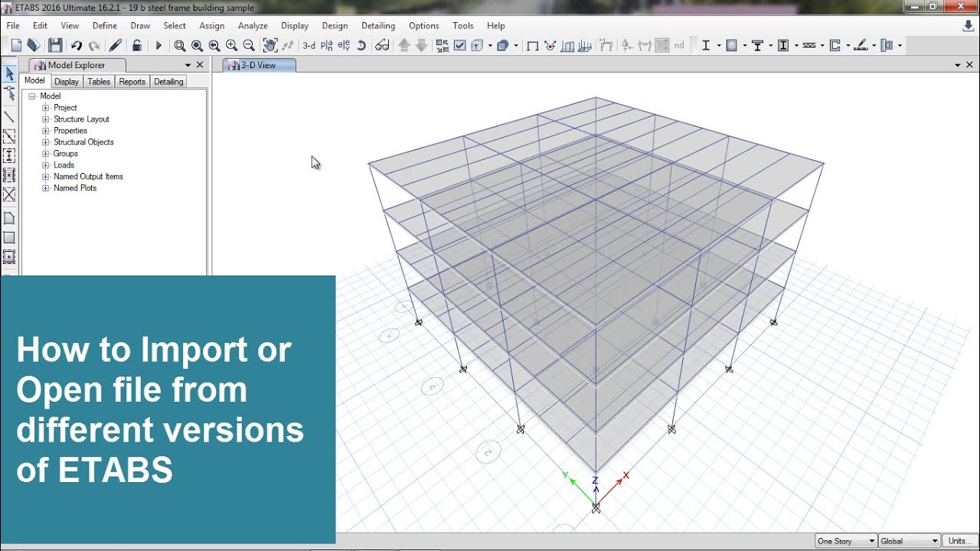980x551 pixels.
Task: Run analysis with the play arrow
Action: tap(158, 46)
